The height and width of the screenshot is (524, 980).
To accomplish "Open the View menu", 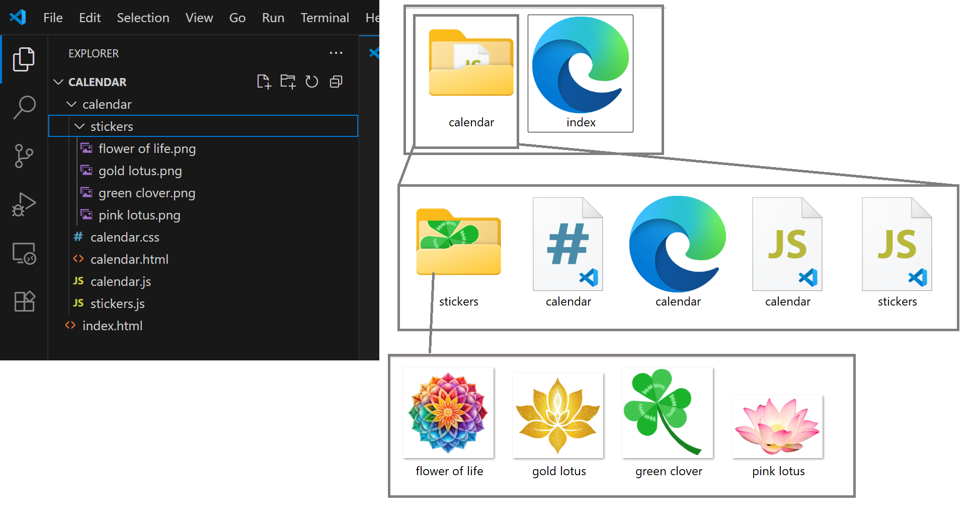I will [199, 18].
